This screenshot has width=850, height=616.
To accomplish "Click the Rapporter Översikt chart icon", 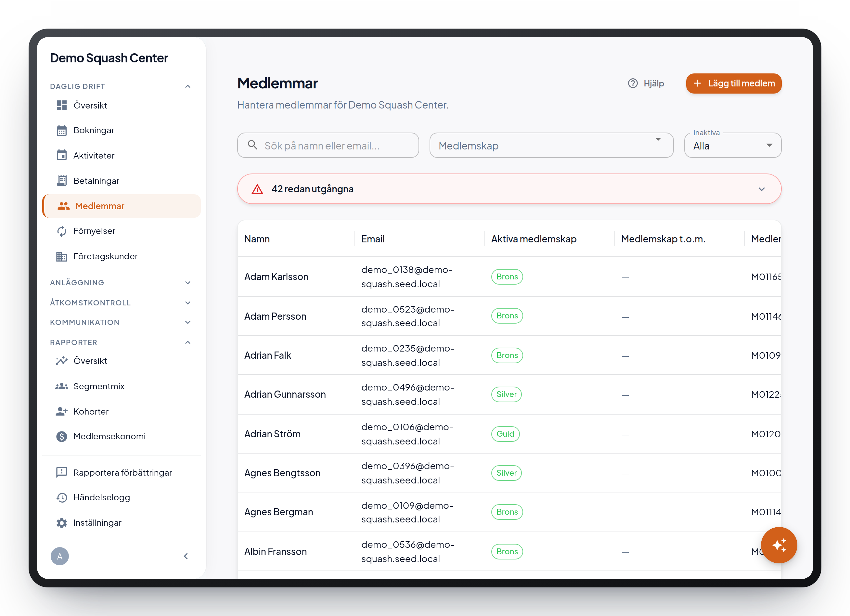I will click(61, 360).
